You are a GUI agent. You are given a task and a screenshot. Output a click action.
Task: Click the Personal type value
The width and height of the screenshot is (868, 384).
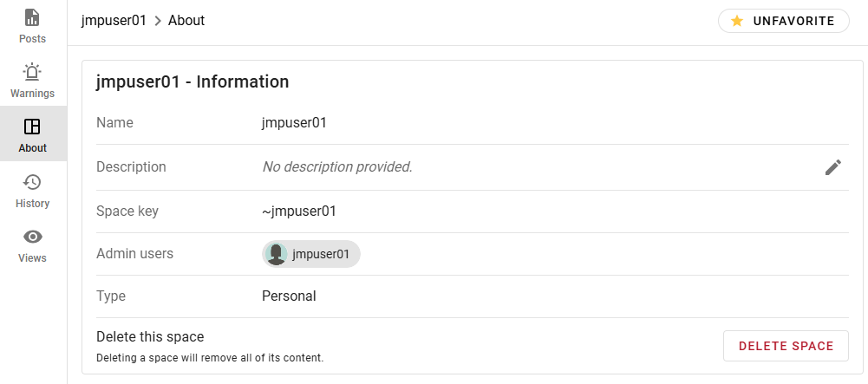point(289,296)
